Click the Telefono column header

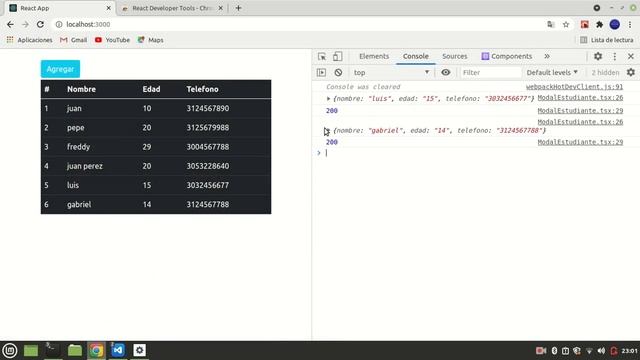pos(202,89)
